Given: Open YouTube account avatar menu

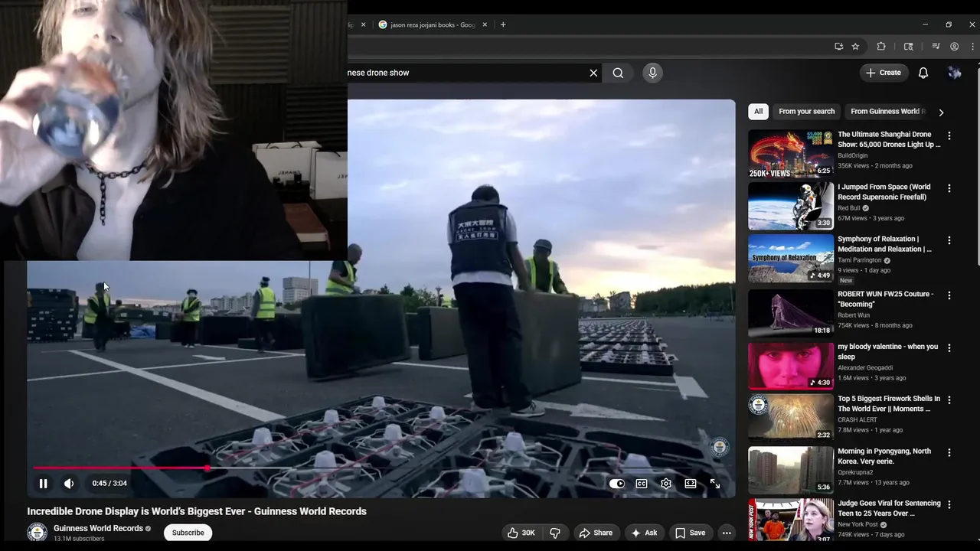Looking at the screenshot, I should [x=954, y=73].
